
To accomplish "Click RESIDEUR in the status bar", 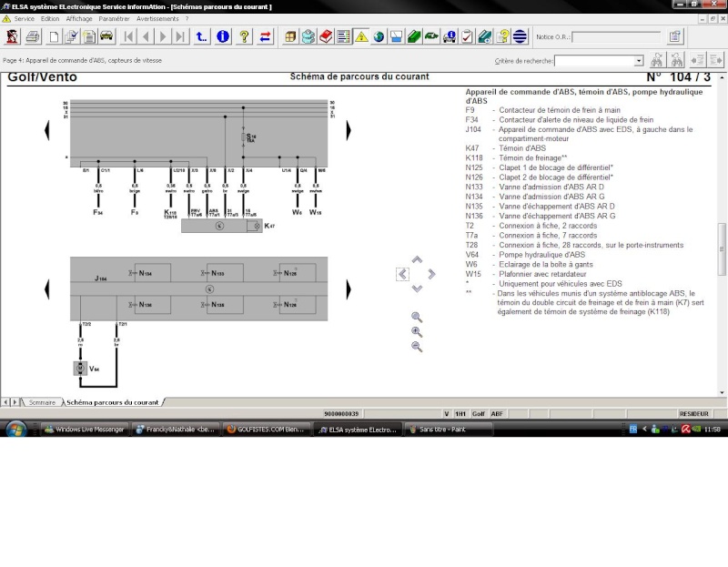I will 693,414.
